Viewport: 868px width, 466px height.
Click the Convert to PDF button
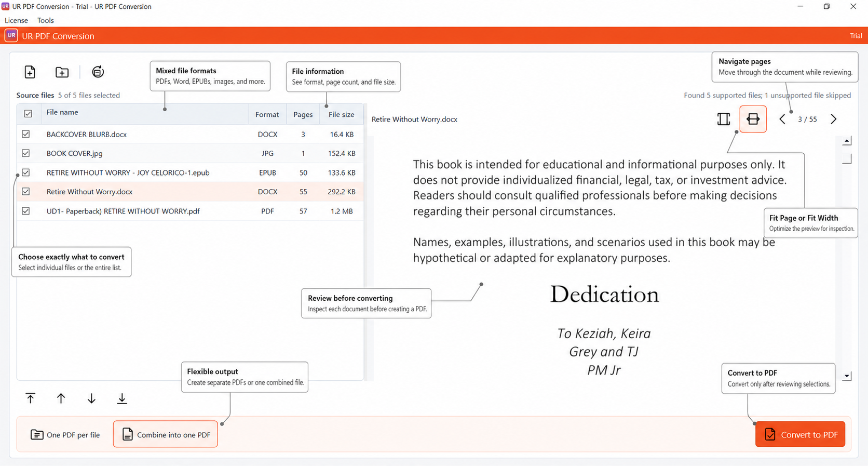(800, 434)
